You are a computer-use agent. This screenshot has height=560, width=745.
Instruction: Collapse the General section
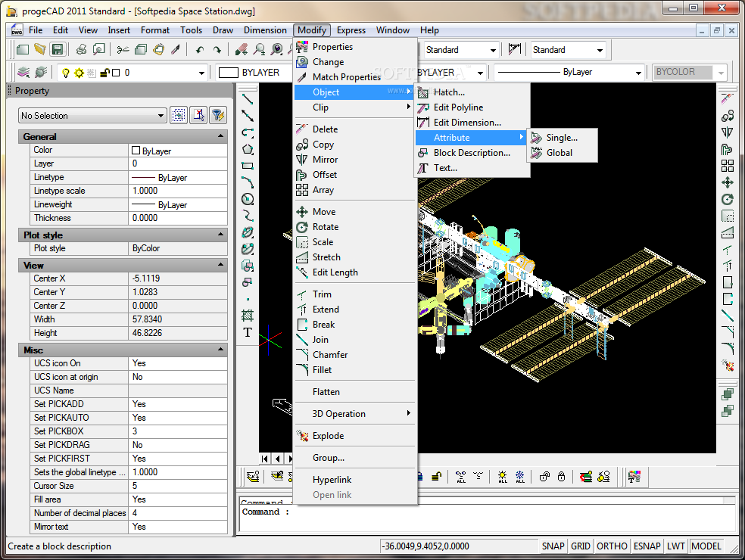click(220, 136)
